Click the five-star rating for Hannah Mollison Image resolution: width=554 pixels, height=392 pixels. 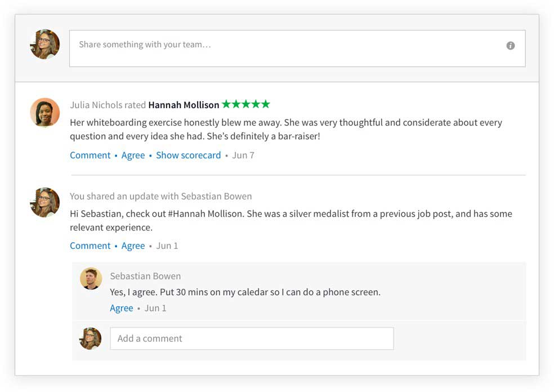246,104
